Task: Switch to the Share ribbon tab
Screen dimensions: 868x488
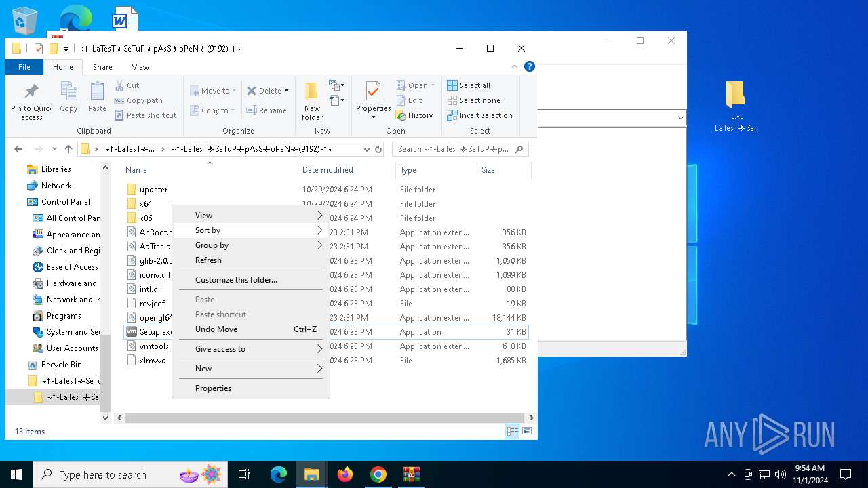Action: pos(102,67)
